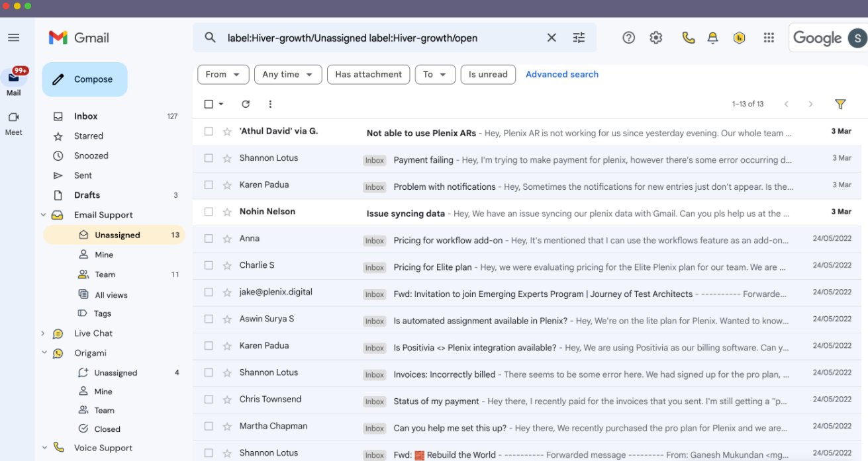Select the Nohin Nelson email checkbox
The image size is (868, 461).
pyautogui.click(x=209, y=212)
